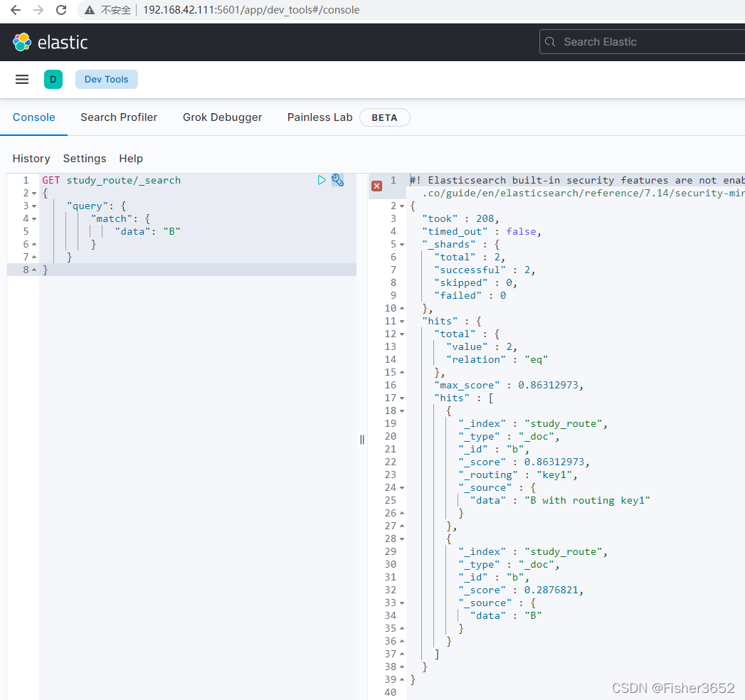Viewport: 745px width, 700px height.
Task: Click the red warning marker in output
Action: pyautogui.click(x=377, y=186)
